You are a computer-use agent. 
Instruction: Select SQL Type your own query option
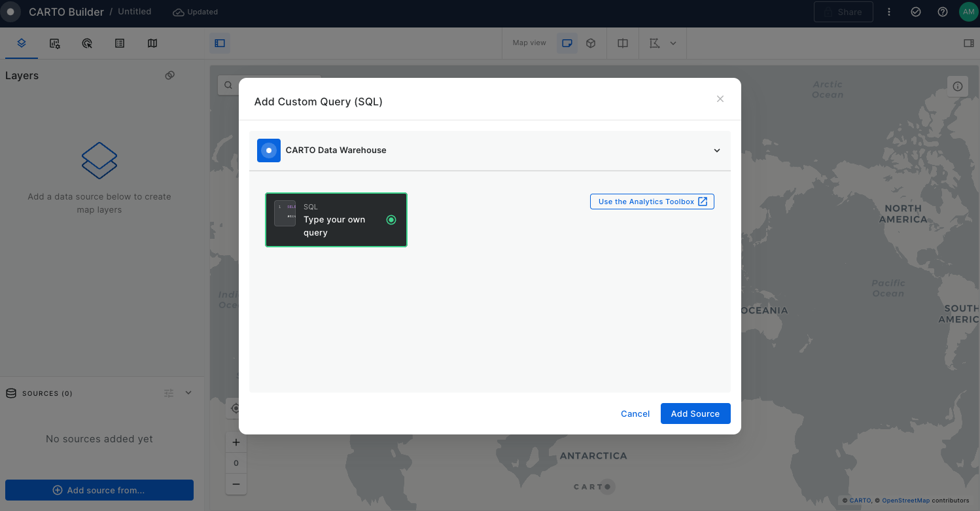[x=336, y=220]
